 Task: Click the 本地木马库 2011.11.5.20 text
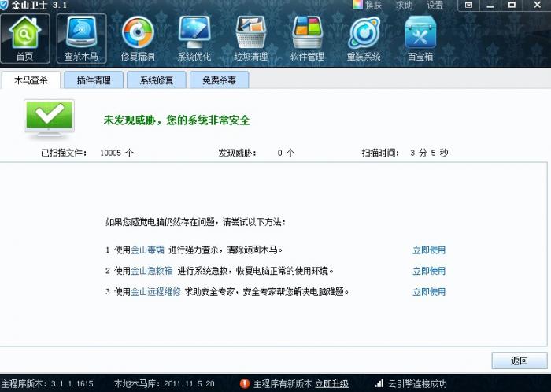(x=164, y=383)
